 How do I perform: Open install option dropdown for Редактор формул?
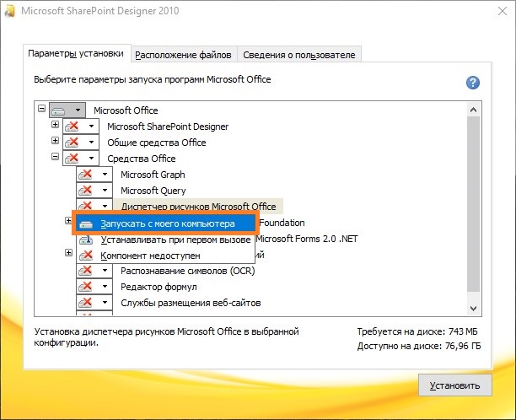pyautogui.click(x=94, y=287)
